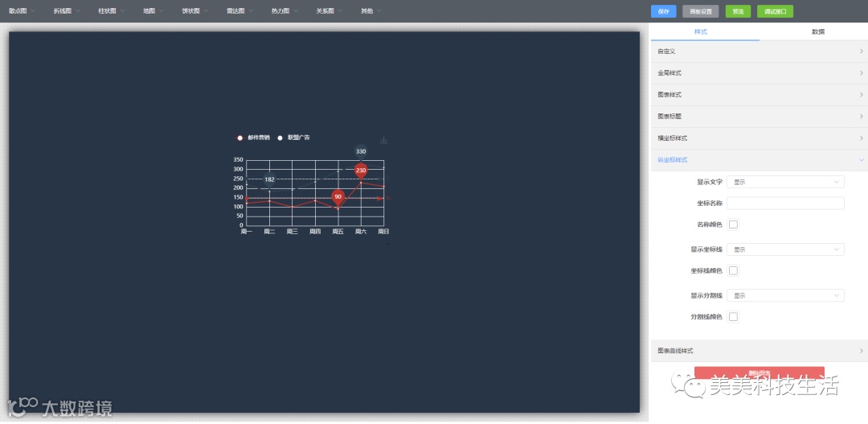Open the 柱状图 chart menu
The image size is (868, 424).
coord(111,11)
